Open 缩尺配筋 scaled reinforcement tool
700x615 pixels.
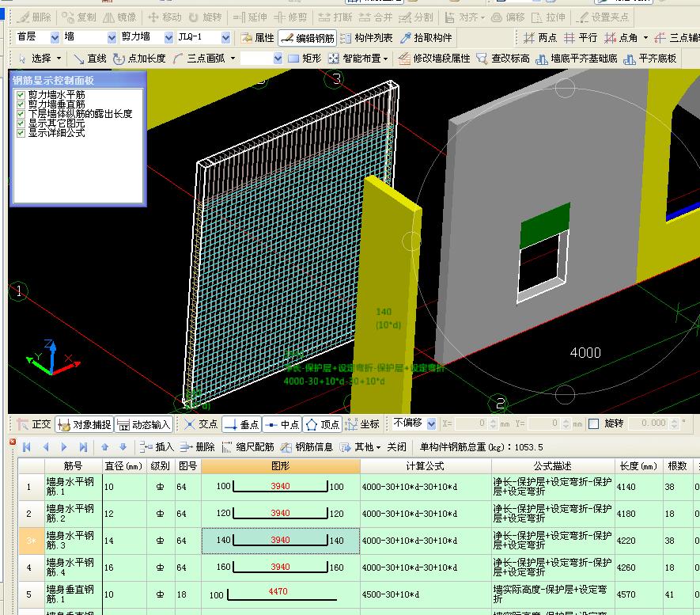point(248,447)
